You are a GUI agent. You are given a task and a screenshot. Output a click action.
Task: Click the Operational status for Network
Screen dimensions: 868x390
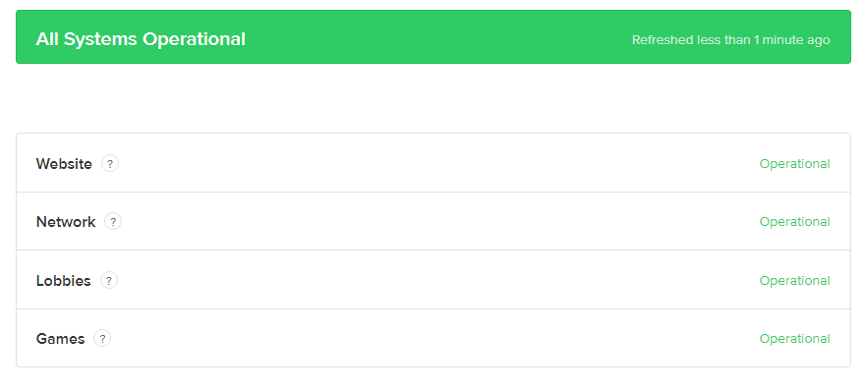point(794,222)
